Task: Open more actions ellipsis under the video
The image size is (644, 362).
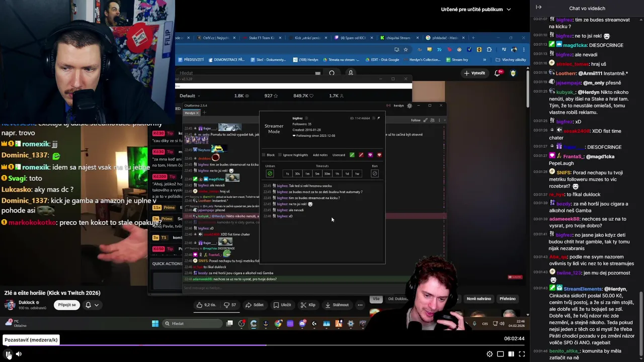Action: pos(360,305)
